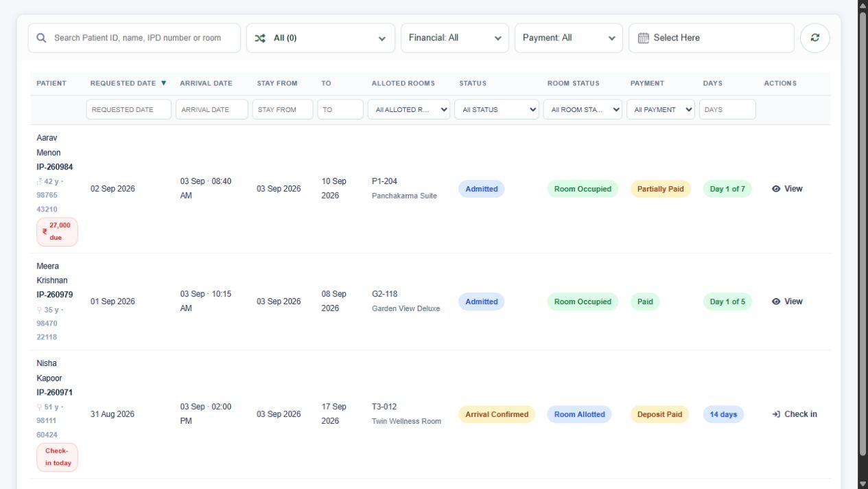Click the calendar icon in Select Here
Viewport: 868px width, 489px height.
coord(643,38)
